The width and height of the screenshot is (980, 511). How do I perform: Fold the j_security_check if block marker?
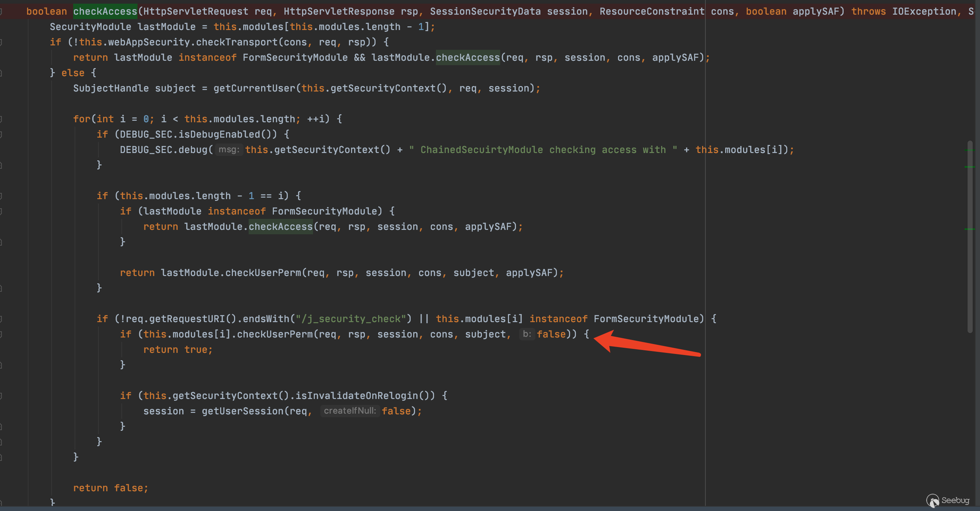[x=1, y=319]
